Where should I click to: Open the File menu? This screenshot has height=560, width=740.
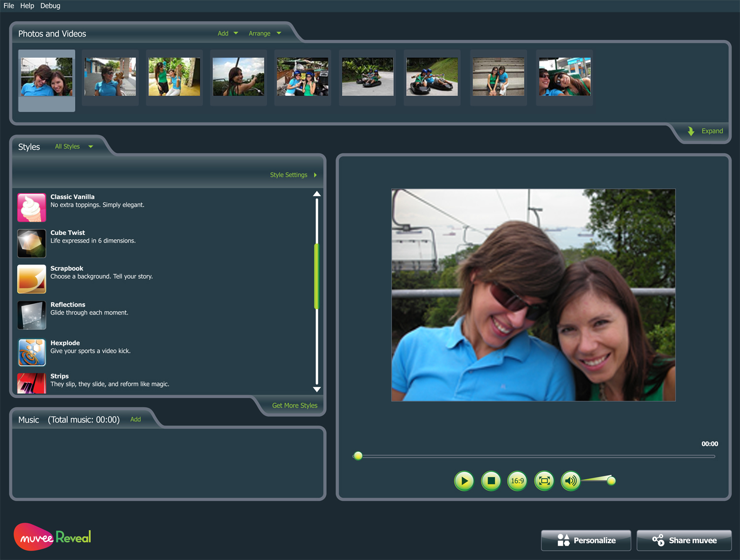click(x=9, y=6)
